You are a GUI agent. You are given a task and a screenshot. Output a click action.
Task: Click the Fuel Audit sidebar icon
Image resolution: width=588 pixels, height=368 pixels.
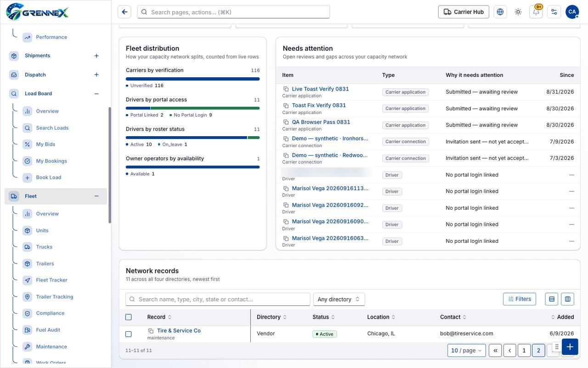click(x=27, y=330)
